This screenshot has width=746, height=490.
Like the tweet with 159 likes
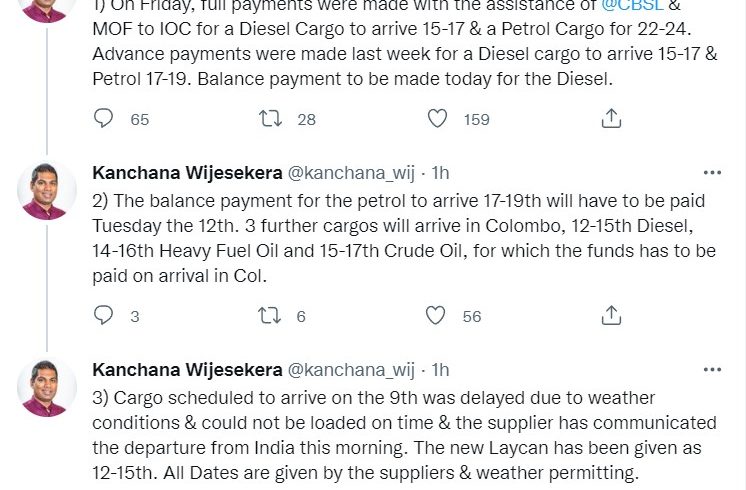click(x=437, y=119)
